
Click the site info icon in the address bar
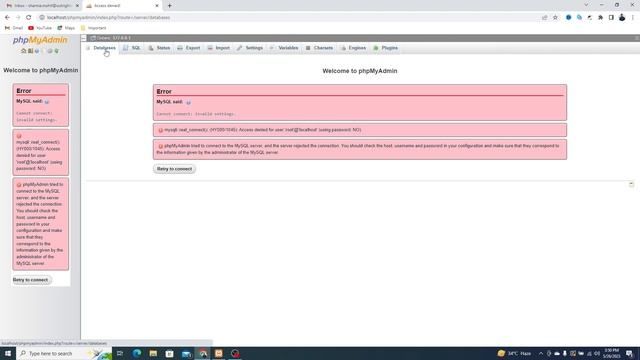point(42,18)
